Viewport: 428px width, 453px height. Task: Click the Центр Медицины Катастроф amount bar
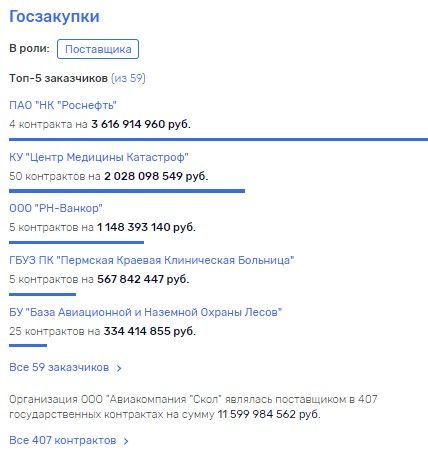[x=127, y=191]
